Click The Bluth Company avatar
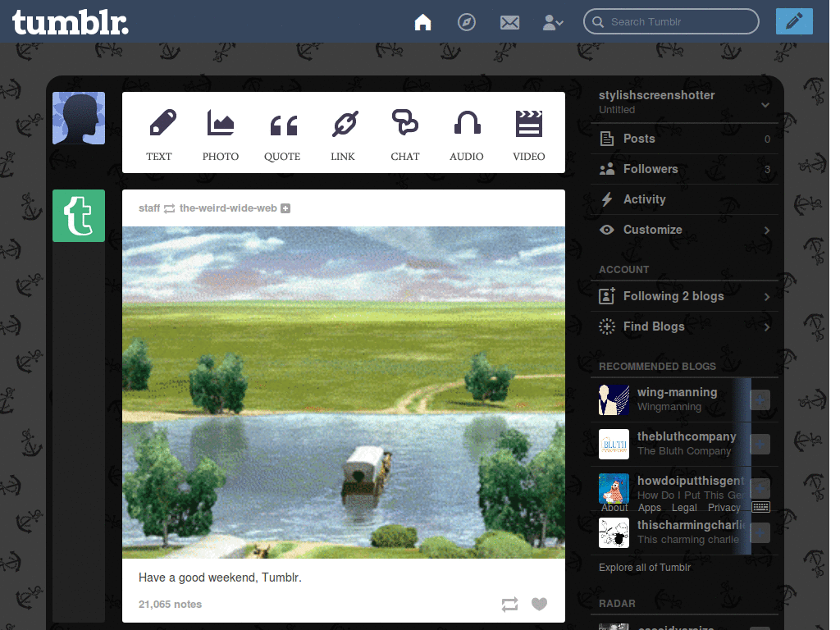 (614, 444)
